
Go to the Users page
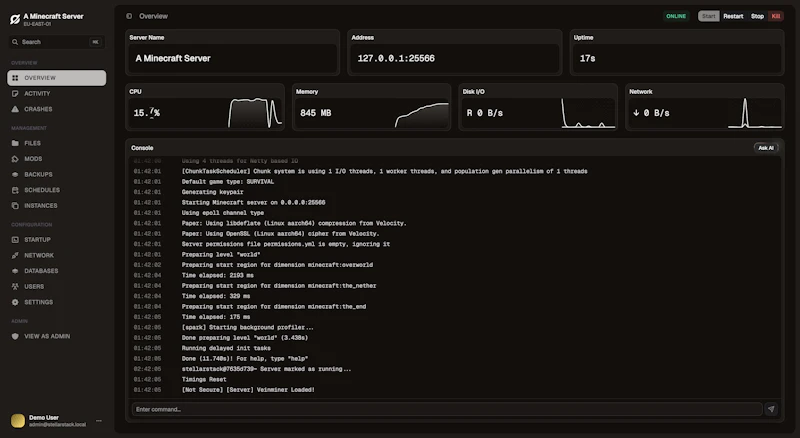pyautogui.click(x=57, y=286)
